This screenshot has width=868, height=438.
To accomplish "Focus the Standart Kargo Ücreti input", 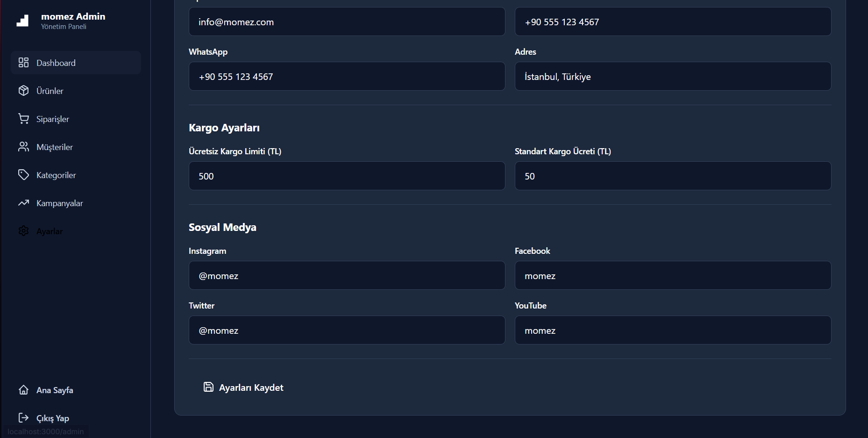I will pos(673,176).
